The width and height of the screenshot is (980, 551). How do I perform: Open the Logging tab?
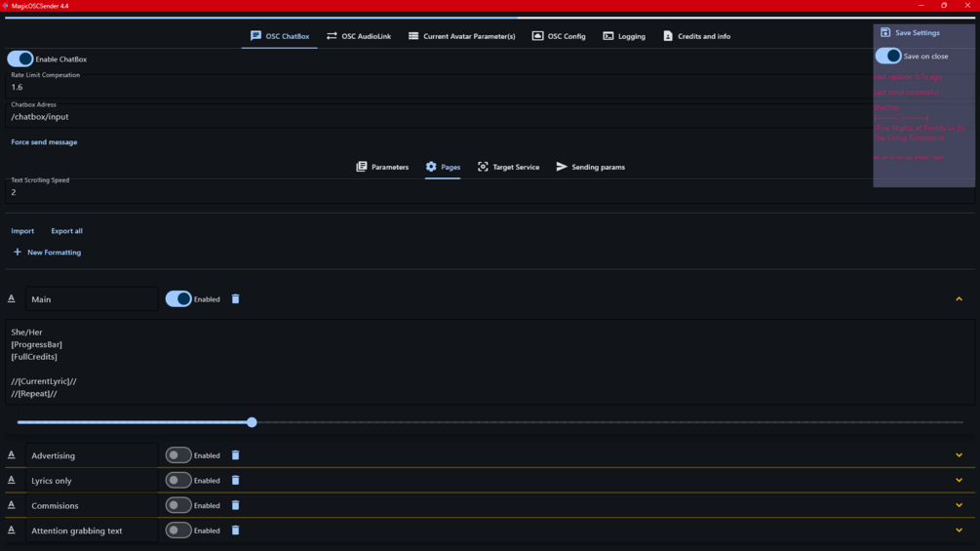[x=624, y=36]
